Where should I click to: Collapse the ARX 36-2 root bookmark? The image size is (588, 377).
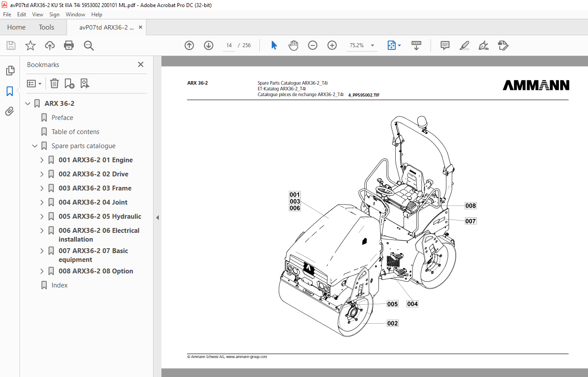pyautogui.click(x=28, y=104)
